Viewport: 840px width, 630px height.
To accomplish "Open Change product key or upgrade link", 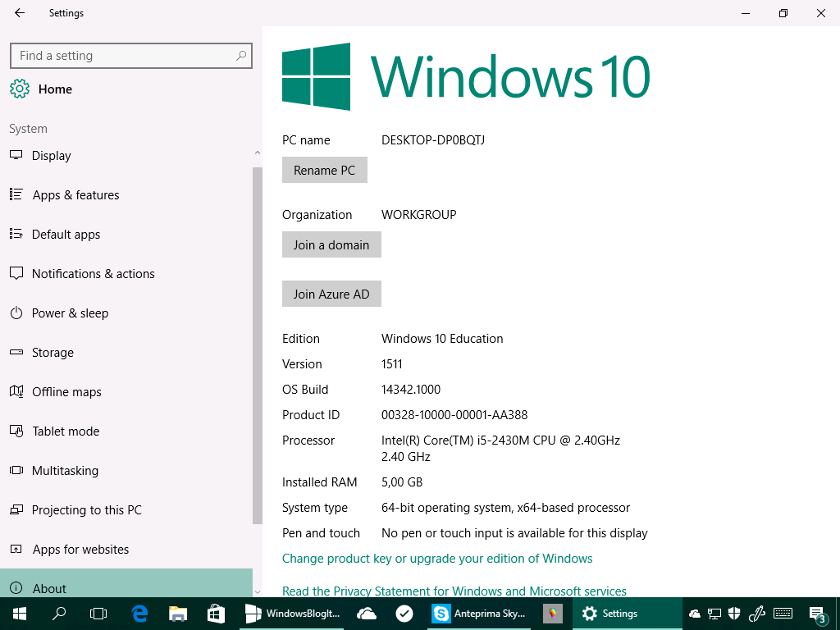I will [x=437, y=558].
